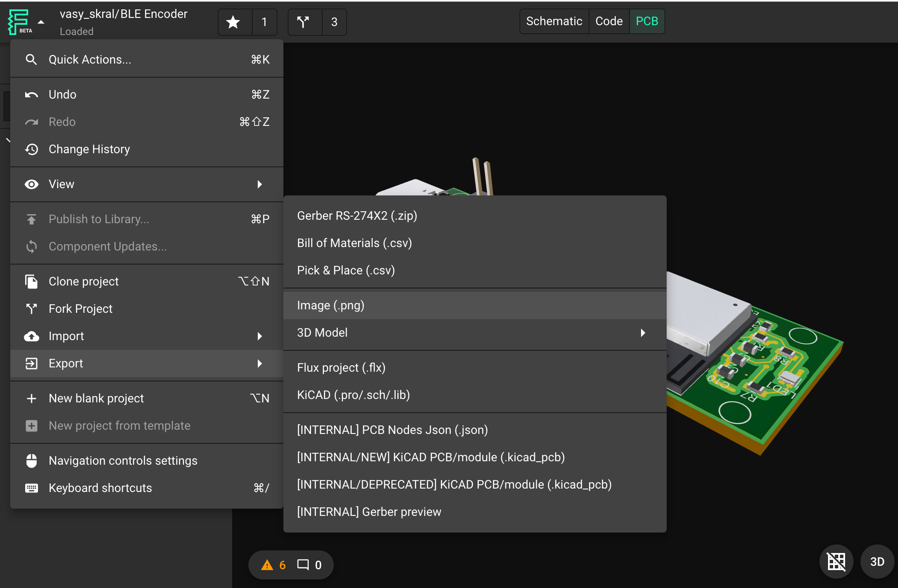This screenshot has width=898, height=588.
Task: Expand the 3D Model submenu arrow
Action: [643, 333]
